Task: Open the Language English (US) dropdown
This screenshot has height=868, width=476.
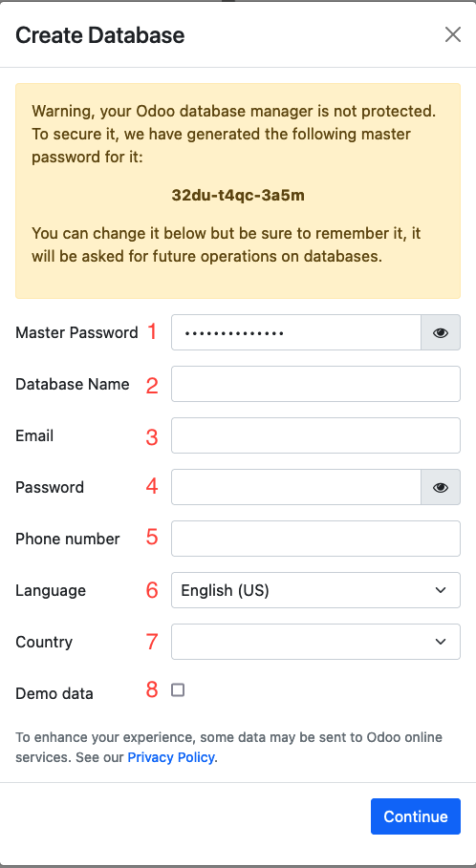Action: [315, 590]
